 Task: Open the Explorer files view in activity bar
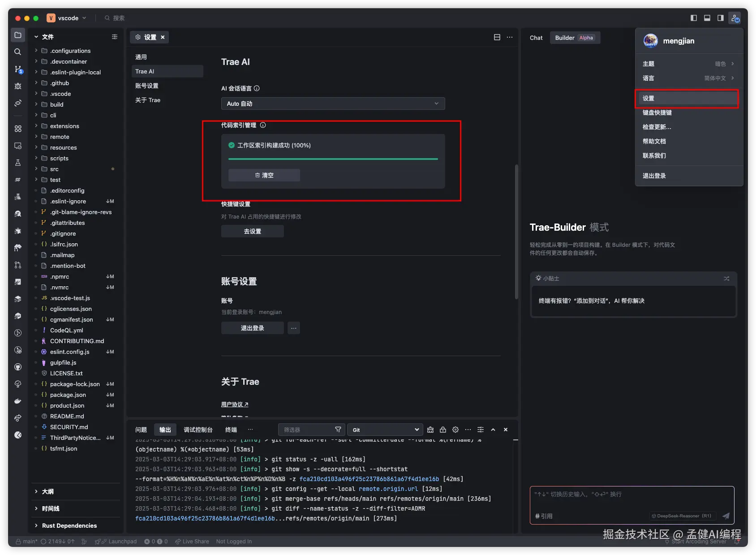(x=18, y=35)
